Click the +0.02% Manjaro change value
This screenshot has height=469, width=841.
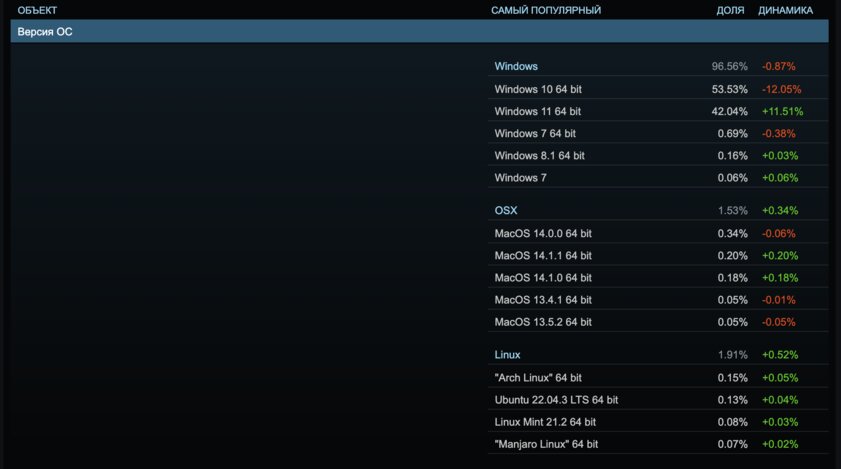click(780, 444)
